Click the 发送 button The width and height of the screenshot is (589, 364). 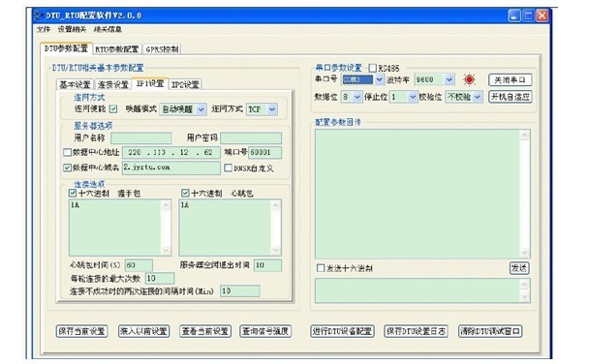click(519, 268)
